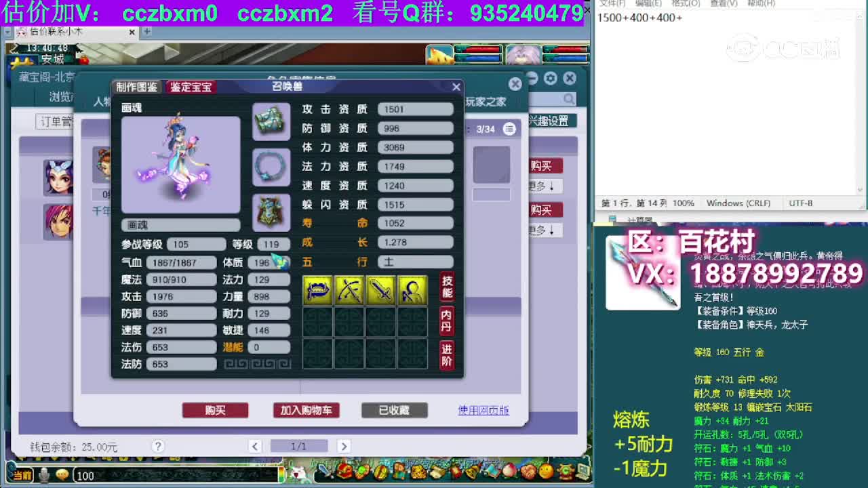Viewport: 868px width, 488px height.
Task: Click the 画魂 summon portrait image
Action: pyautogui.click(x=180, y=165)
